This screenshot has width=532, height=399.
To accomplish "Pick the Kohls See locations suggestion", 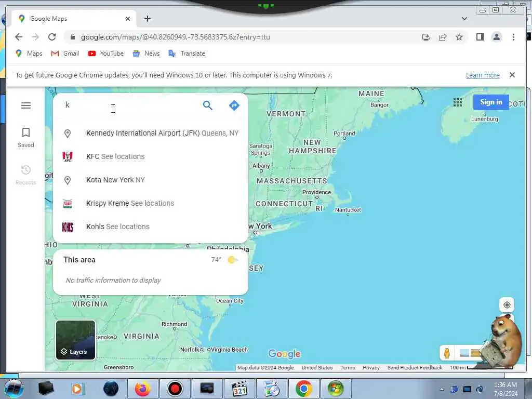I will pos(151,227).
